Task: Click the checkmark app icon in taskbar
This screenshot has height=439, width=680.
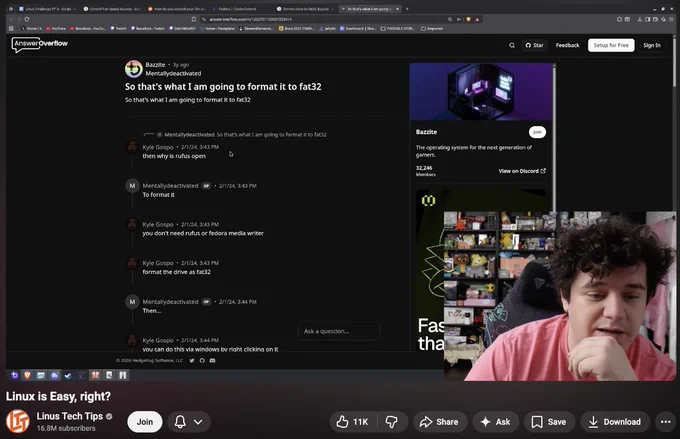Action: click(x=68, y=375)
